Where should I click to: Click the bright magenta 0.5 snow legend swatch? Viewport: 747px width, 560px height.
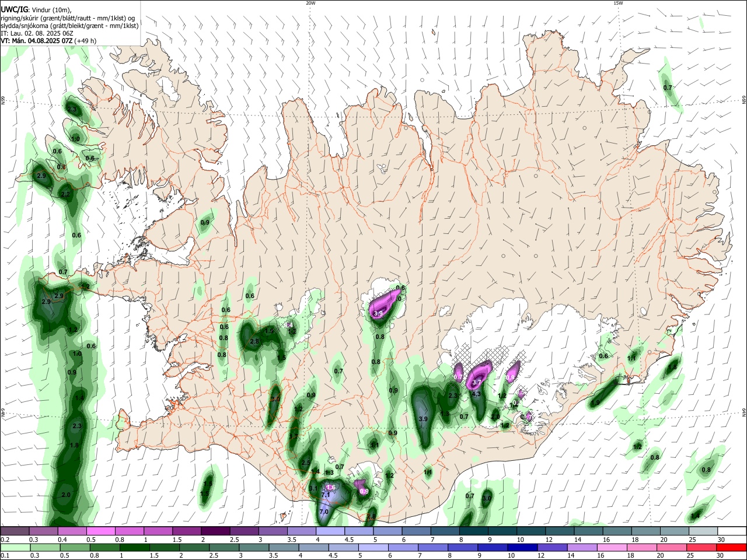tap(100, 531)
